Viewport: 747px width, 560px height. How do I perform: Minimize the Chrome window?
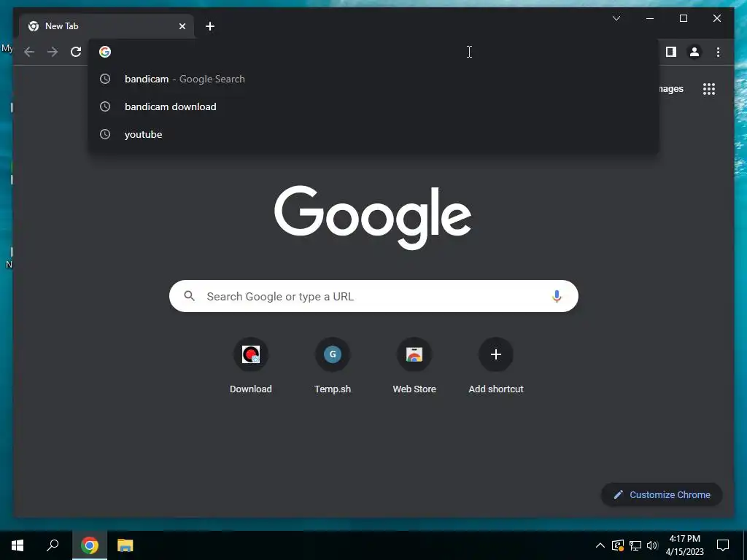coord(650,18)
